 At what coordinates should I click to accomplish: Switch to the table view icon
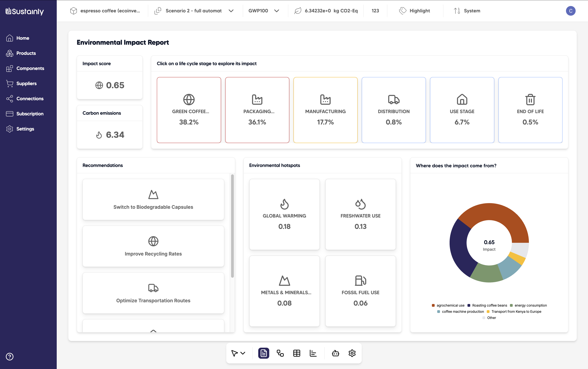click(297, 353)
